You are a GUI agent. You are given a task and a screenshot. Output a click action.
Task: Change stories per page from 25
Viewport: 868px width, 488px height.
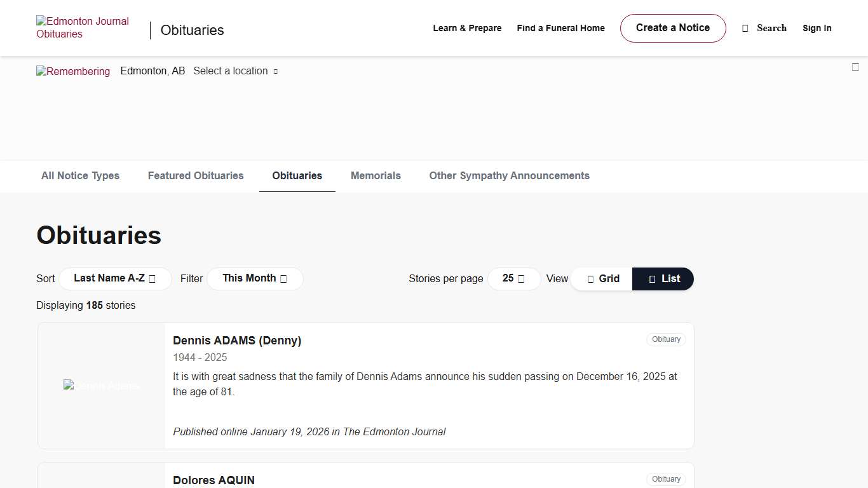pos(513,278)
